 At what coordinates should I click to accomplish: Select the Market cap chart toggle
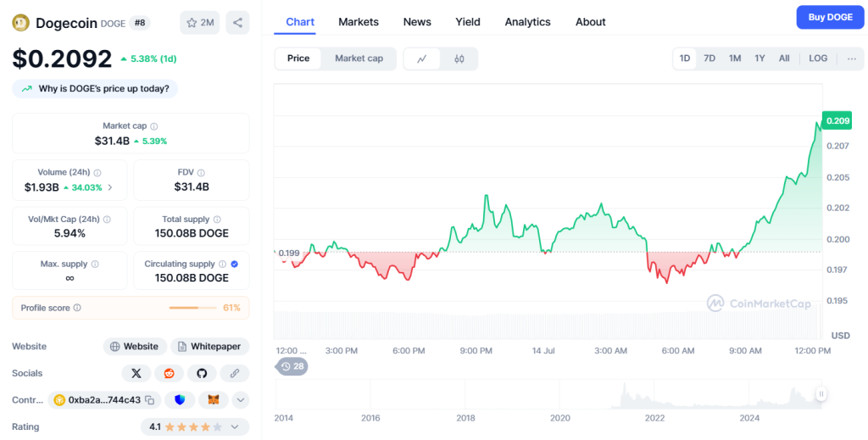point(359,58)
